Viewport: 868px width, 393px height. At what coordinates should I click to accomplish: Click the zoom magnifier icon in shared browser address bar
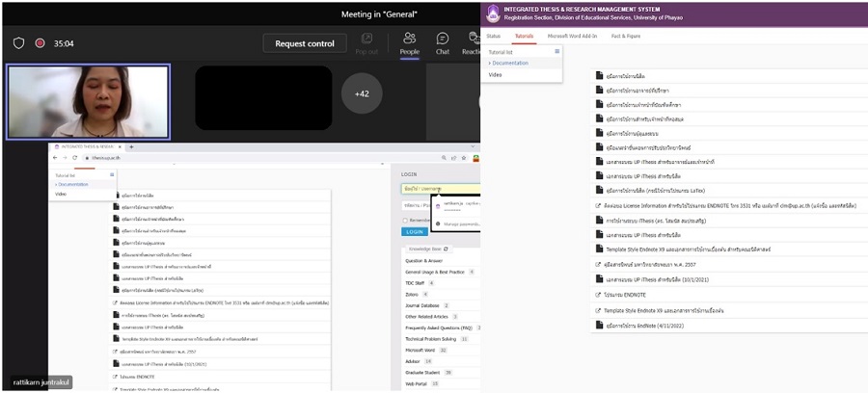pyautogui.click(x=445, y=158)
